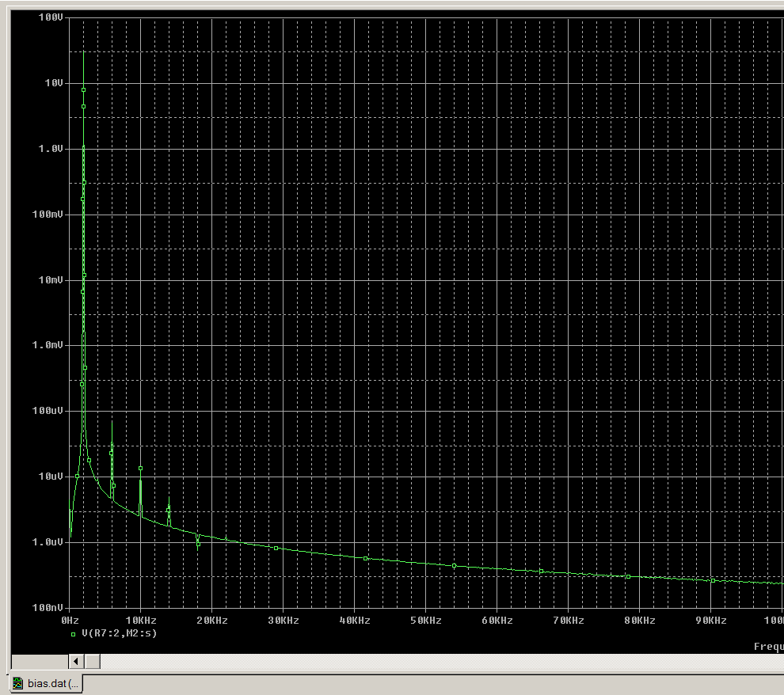Click the 80KHz X-axis label
The width and height of the screenshot is (784, 695).
click(x=640, y=621)
